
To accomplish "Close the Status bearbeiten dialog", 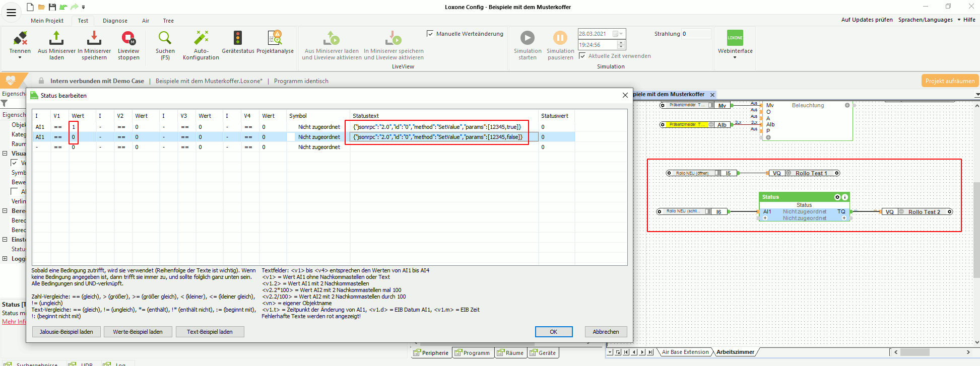I will (625, 95).
